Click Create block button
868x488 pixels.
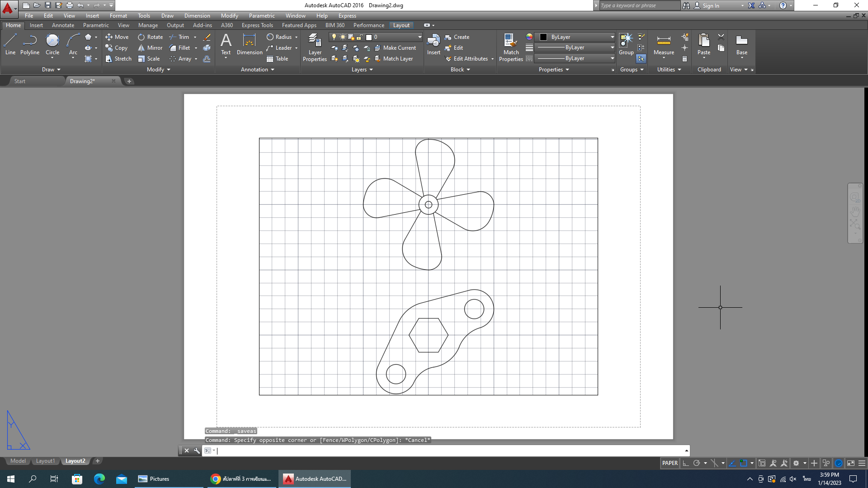[x=457, y=37]
